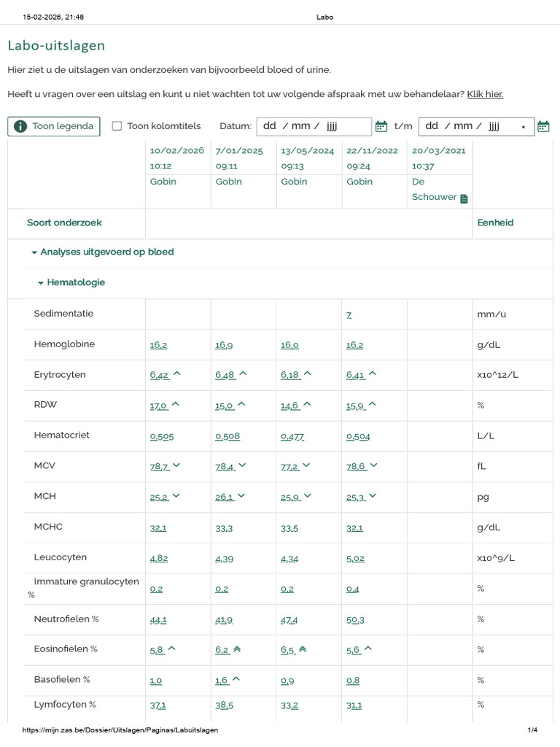Click low-flag arrow beside MCV 78,4
The image size is (560, 747).
point(242,465)
